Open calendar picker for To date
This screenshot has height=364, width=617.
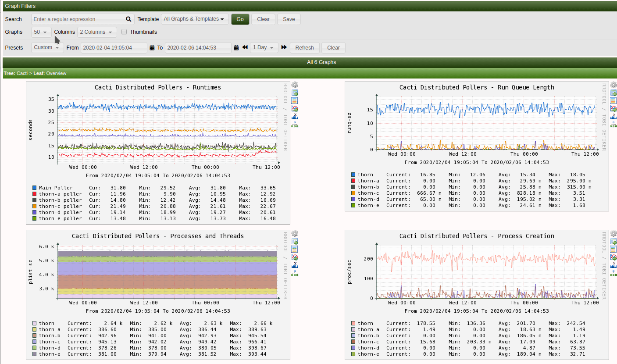236,48
